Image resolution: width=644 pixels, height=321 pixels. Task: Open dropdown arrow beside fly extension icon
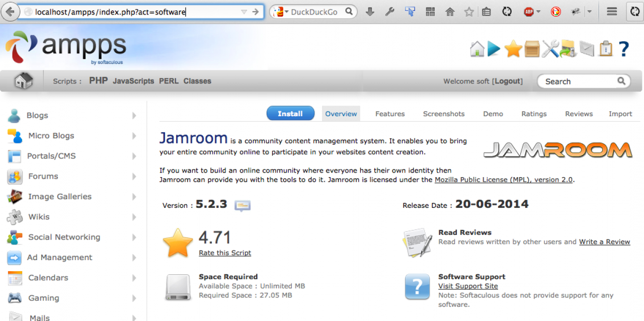(589, 12)
